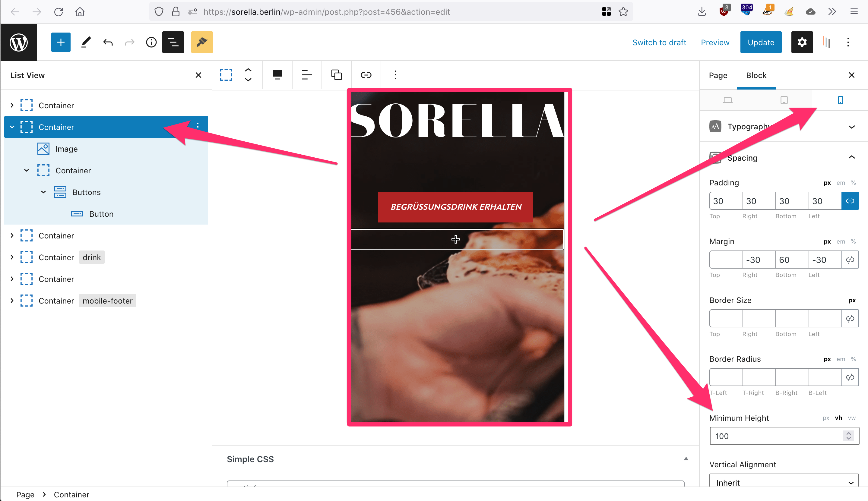Set Minimum Height unit to px
868x501 pixels.
[826, 418]
